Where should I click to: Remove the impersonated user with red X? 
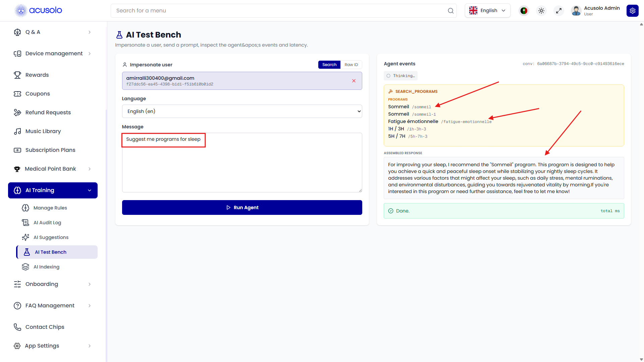click(354, 81)
